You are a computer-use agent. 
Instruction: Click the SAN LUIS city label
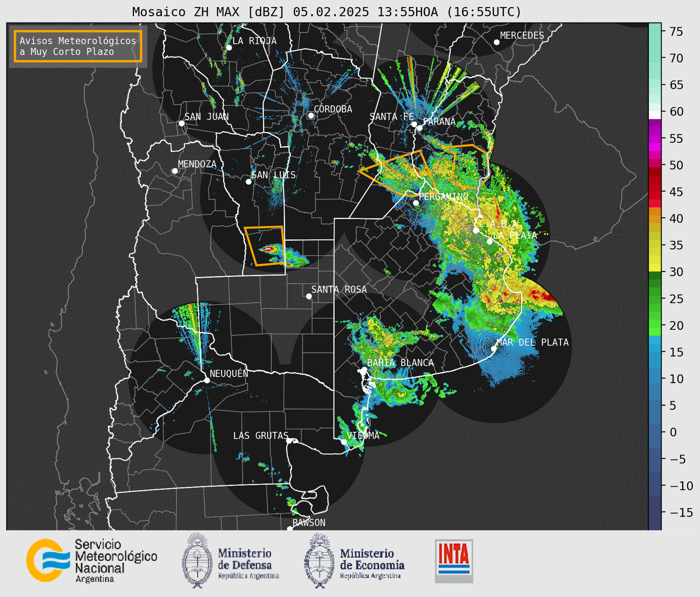[273, 175]
